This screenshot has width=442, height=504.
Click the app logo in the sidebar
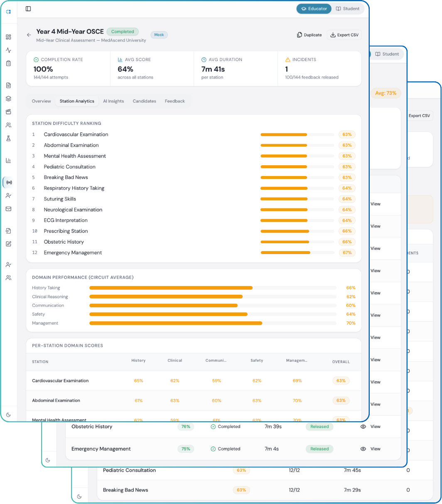[8, 12]
